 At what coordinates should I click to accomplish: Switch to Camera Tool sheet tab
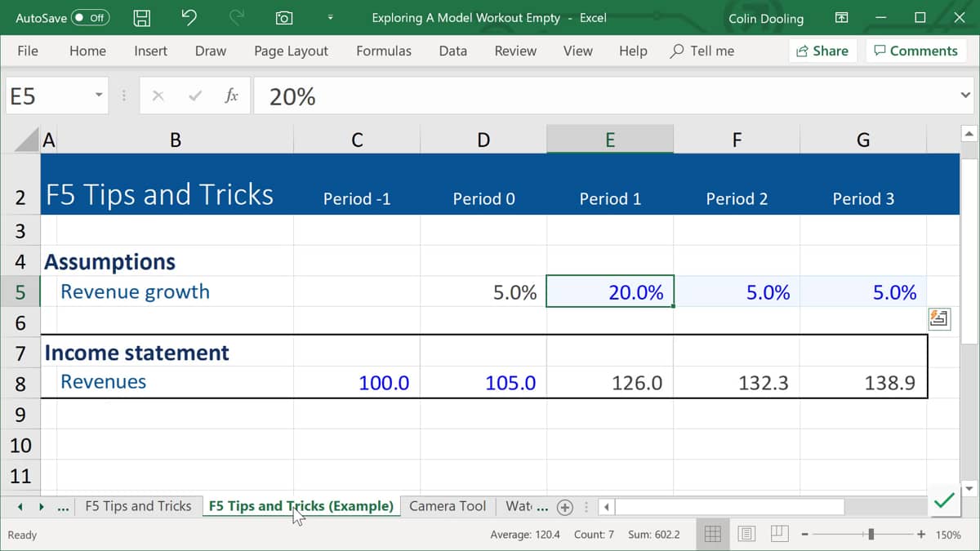coord(448,506)
